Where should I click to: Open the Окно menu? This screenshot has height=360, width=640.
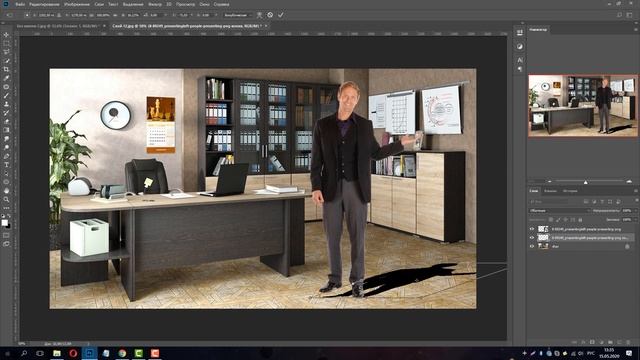point(204,4)
